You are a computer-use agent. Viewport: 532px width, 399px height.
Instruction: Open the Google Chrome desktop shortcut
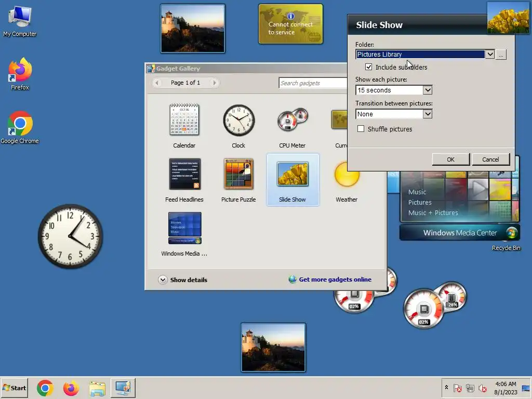pyautogui.click(x=20, y=128)
